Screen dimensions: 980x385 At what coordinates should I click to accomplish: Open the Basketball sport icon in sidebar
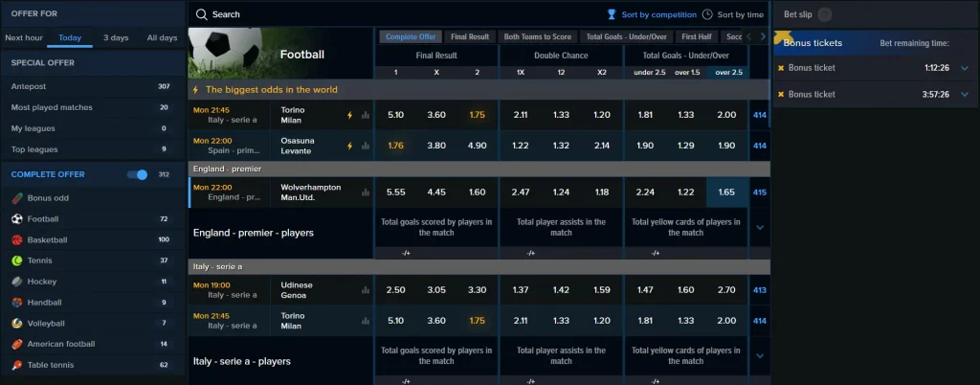click(17, 239)
